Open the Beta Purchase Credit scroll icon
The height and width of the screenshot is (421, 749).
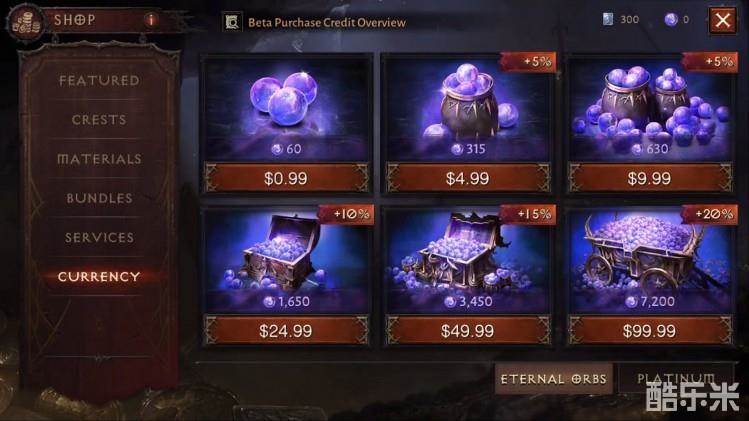tap(232, 22)
